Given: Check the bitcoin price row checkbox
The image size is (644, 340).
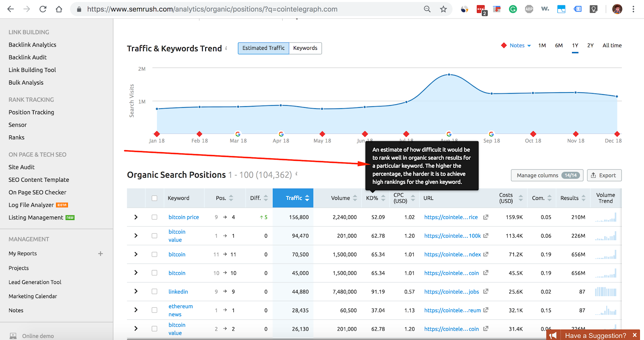Looking at the screenshot, I should tap(154, 217).
